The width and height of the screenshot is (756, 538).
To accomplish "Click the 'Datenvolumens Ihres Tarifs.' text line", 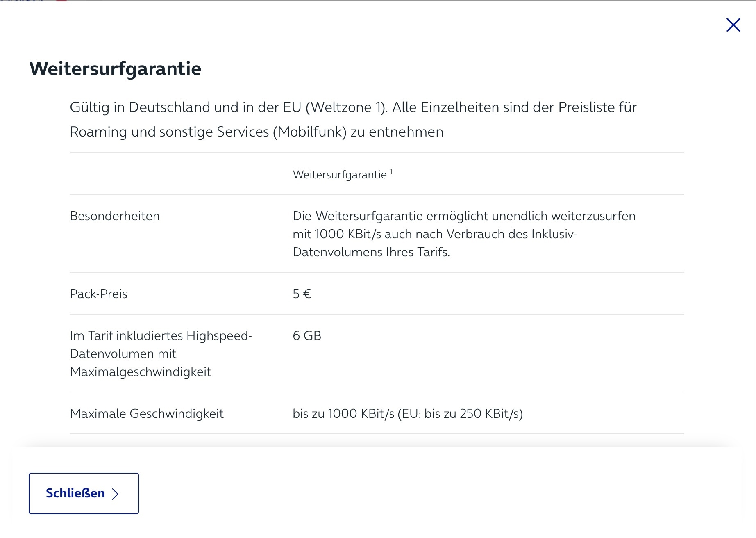I will coord(371,252).
